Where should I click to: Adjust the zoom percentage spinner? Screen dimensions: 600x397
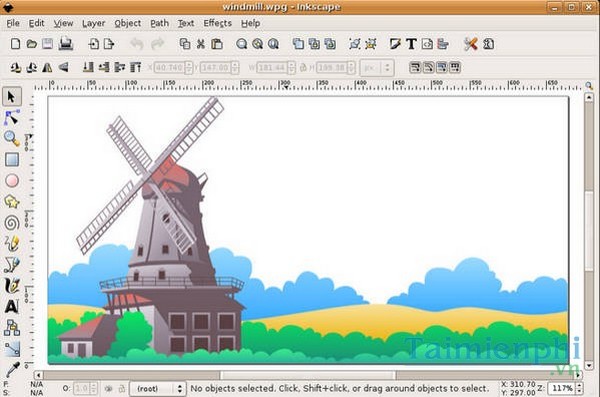[580, 389]
